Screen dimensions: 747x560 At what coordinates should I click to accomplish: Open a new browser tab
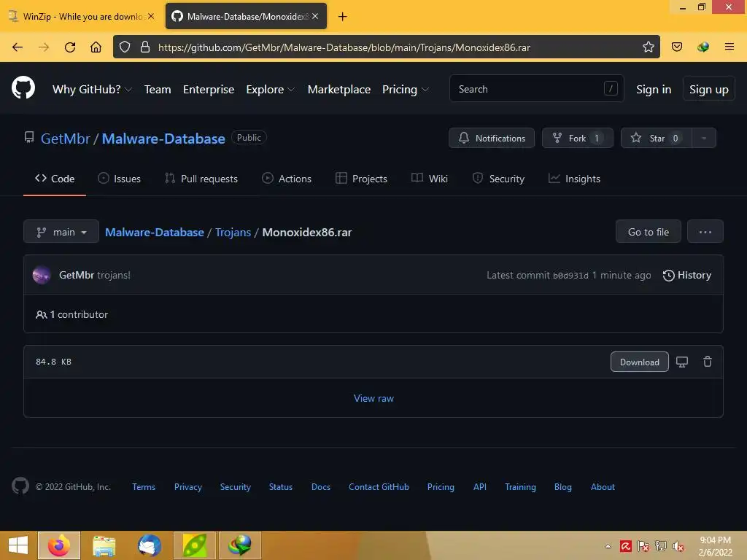click(342, 17)
